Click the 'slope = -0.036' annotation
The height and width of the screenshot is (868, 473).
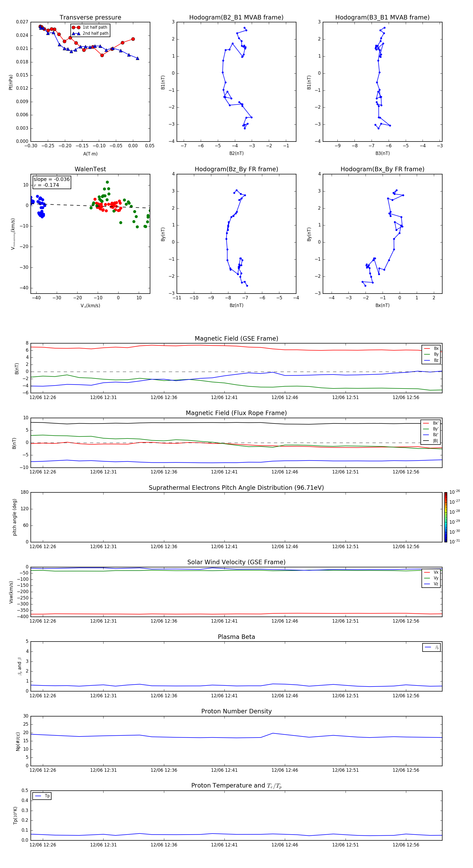(x=52, y=179)
